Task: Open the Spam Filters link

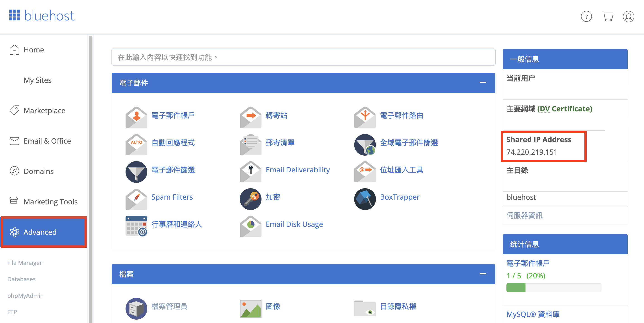Action: coord(172,197)
